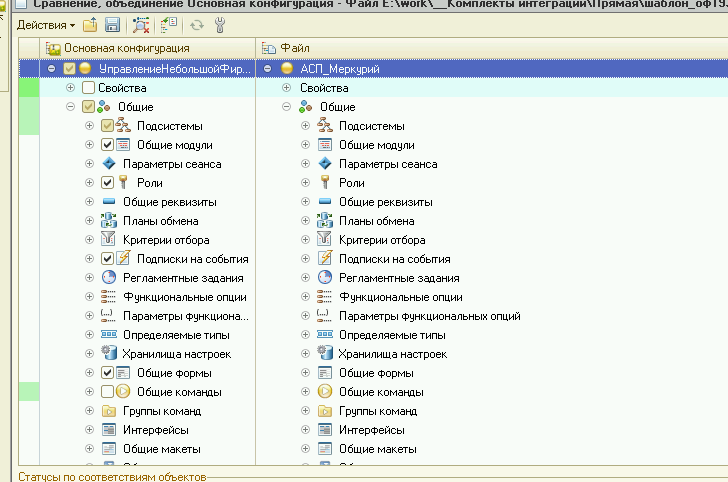
Task: Click the save diskette toolbar icon
Action: coord(112,23)
